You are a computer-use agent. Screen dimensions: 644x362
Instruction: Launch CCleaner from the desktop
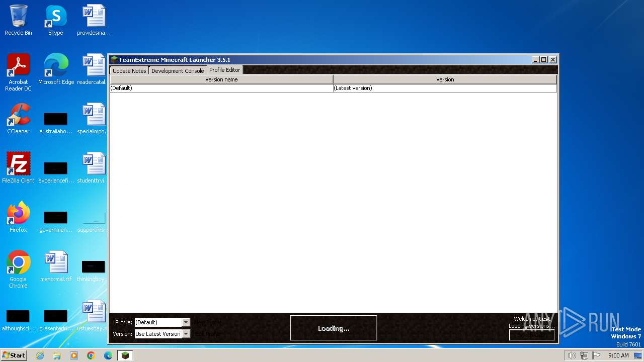(x=18, y=118)
